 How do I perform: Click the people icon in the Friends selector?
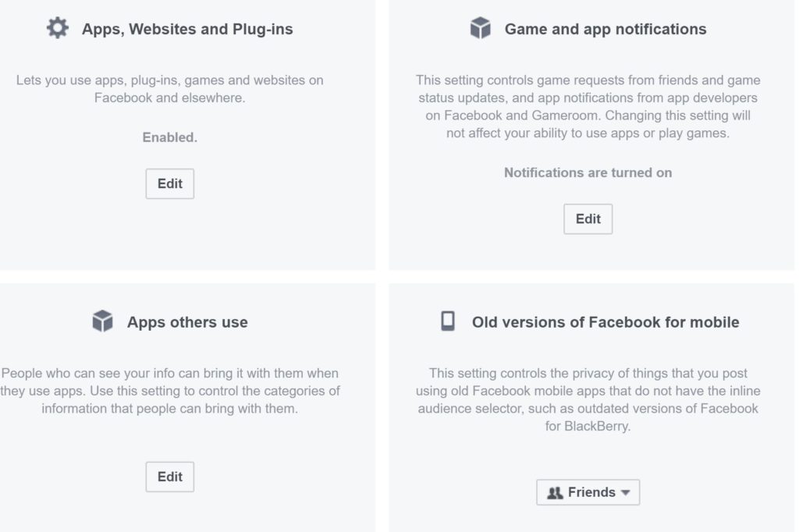tap(556, 493)
